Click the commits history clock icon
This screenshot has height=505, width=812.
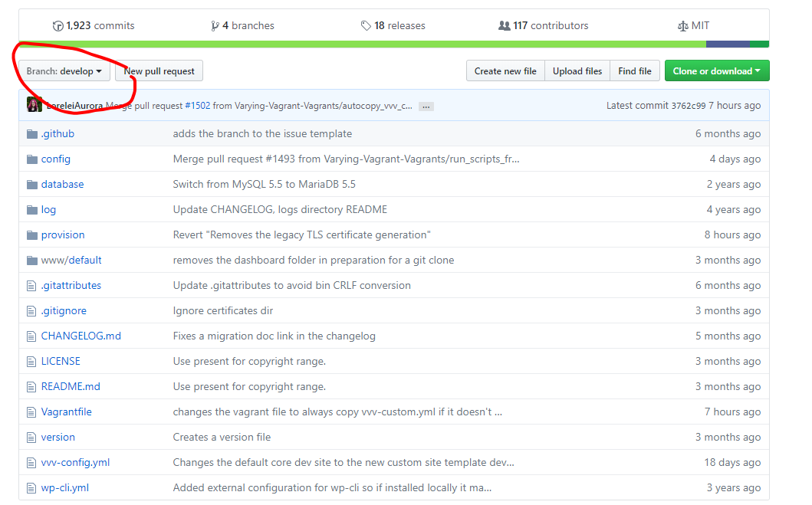click(58, 26)
